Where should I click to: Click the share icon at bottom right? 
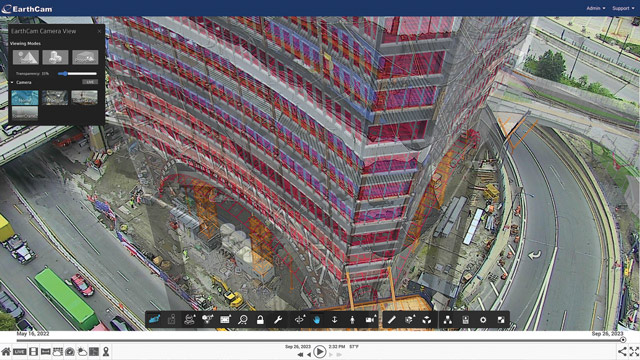click(622, 351)
